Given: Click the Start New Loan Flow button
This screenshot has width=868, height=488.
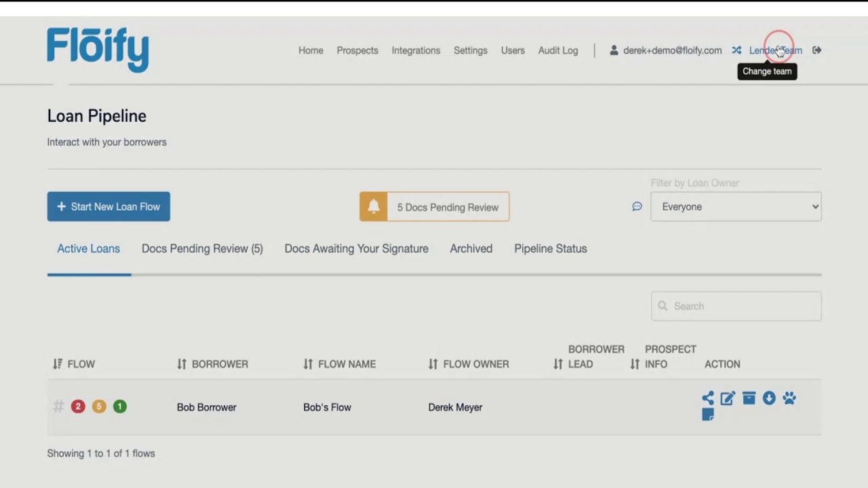Looking at the screenshot, I should 108,207.
